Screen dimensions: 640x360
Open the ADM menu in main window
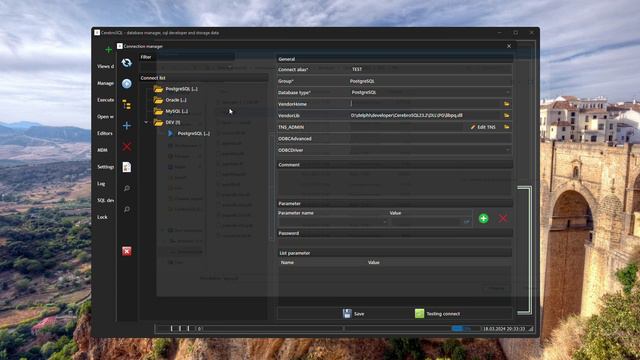coord(102,150)
